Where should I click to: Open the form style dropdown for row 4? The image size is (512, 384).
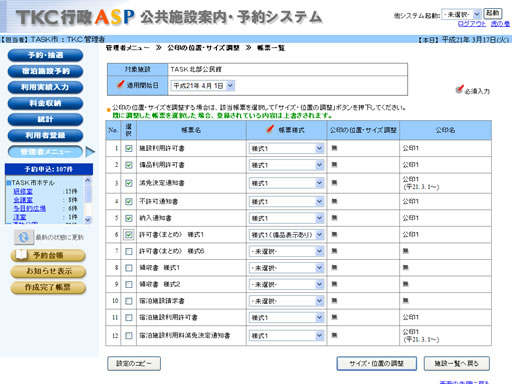coord(286,202)
